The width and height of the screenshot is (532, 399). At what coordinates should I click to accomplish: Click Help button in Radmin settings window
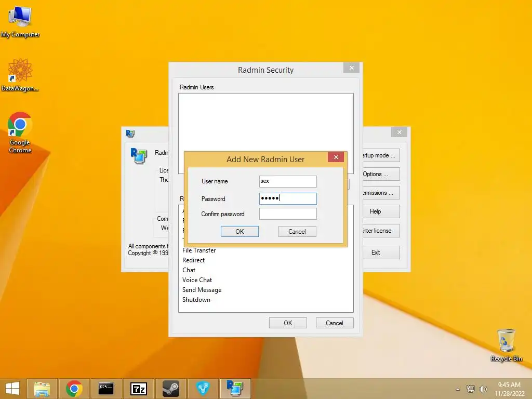[x=381, y=211]
